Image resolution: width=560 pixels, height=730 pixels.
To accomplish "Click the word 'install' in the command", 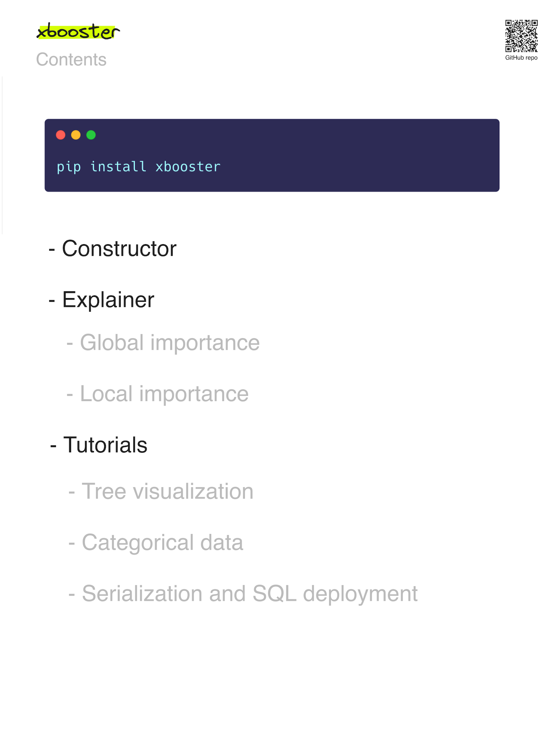I will [118, 167].
